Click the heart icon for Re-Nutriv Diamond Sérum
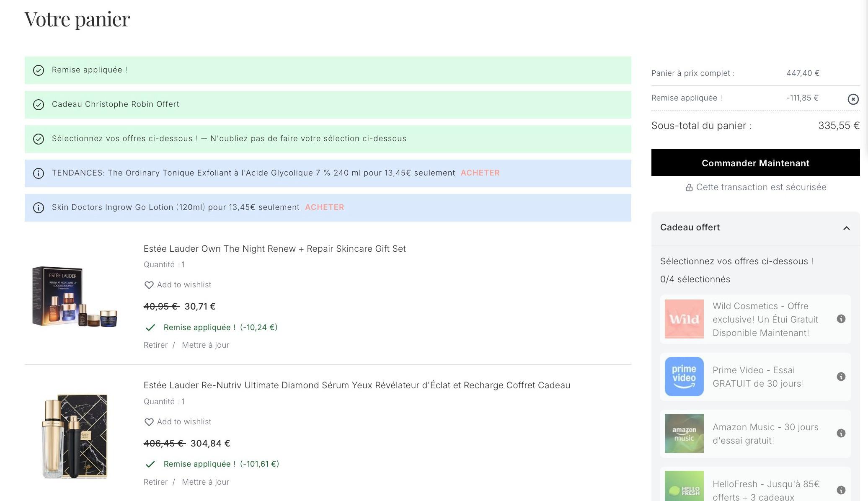This screenshot has width=868, height=501. (149, 422)
